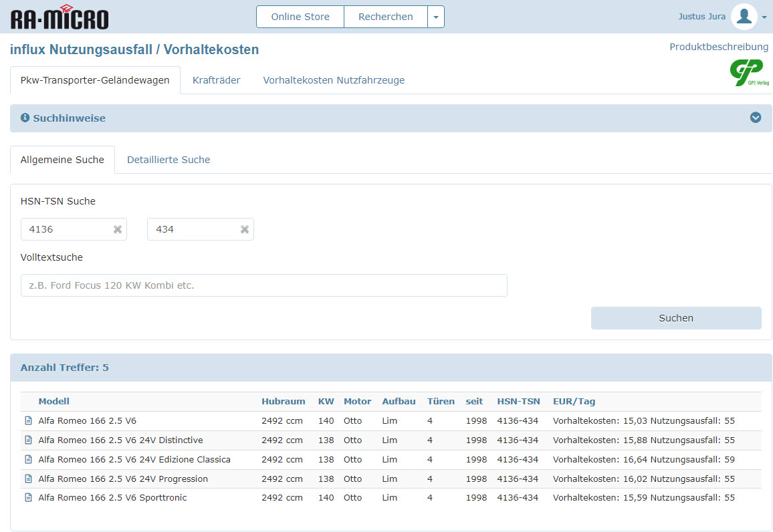Expand the Suchhinweise panel chevron
This screenshot has width=773, height=532.
coord(755,118)
